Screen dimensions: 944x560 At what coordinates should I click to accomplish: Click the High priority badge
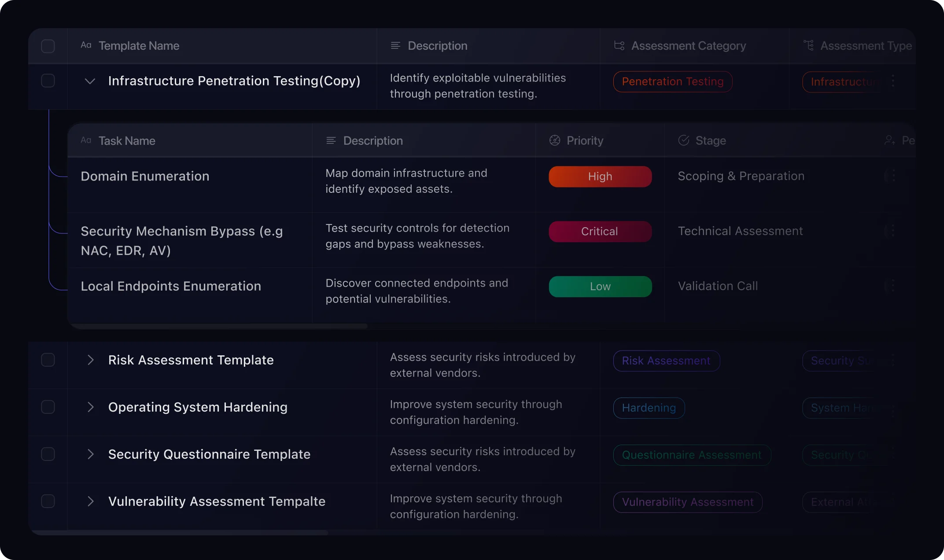click(x=600, y=177)
